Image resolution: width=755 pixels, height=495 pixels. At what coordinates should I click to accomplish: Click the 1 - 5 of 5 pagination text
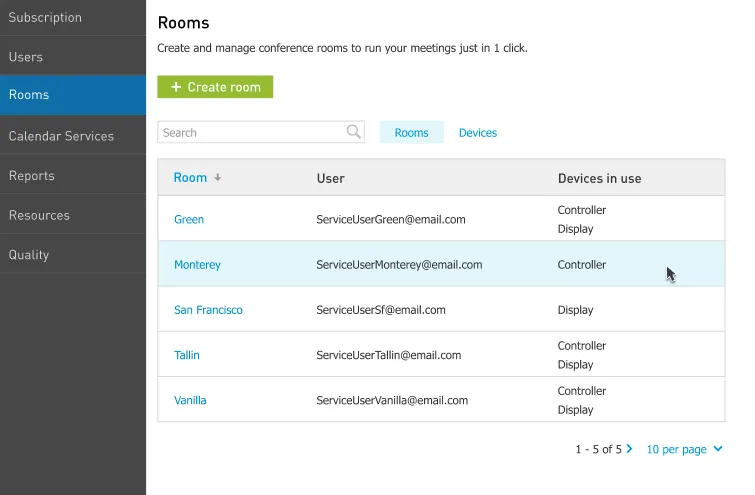(x=599, y=449)
